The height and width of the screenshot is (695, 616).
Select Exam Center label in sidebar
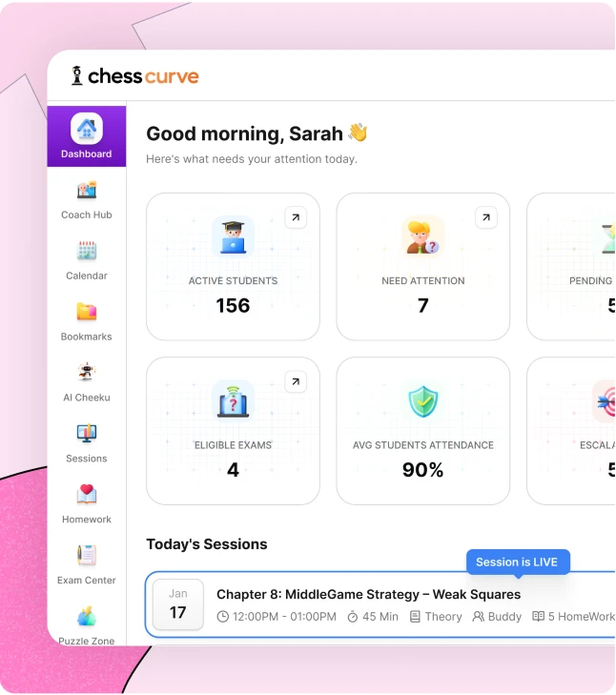87,581
